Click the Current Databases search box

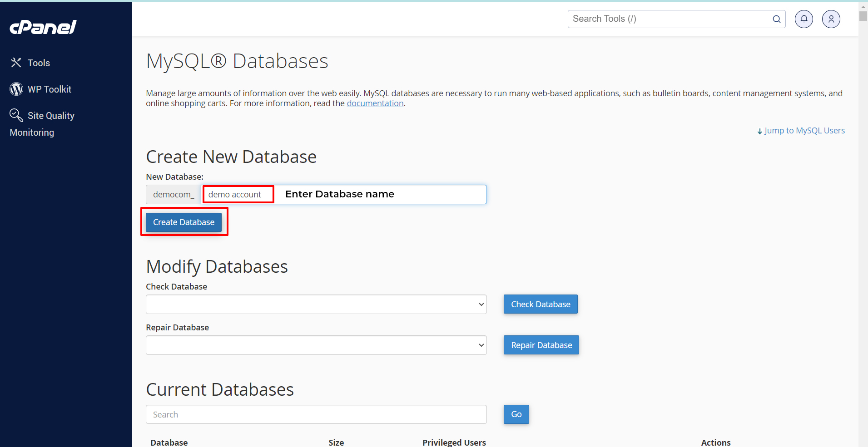pyautogui.click(x=316, y=415)
